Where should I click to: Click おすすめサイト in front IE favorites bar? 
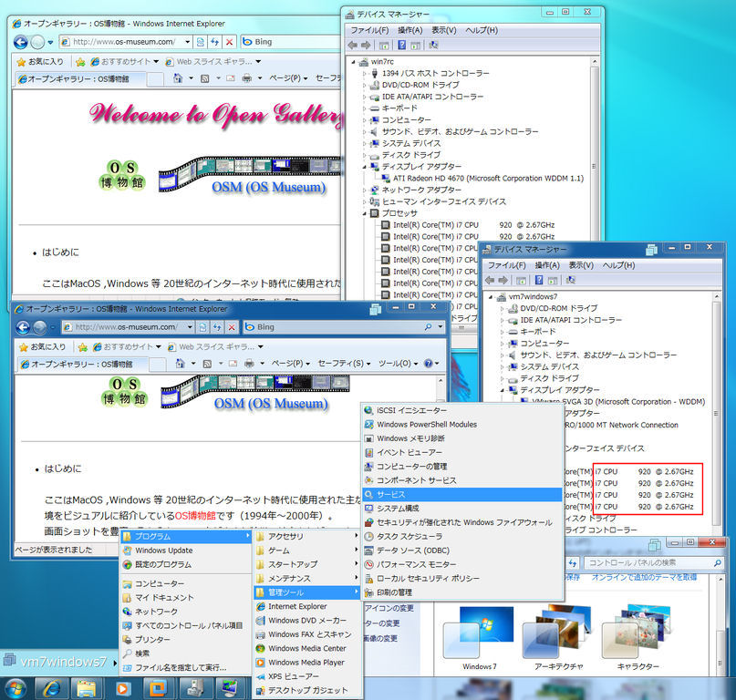(127, 346)
